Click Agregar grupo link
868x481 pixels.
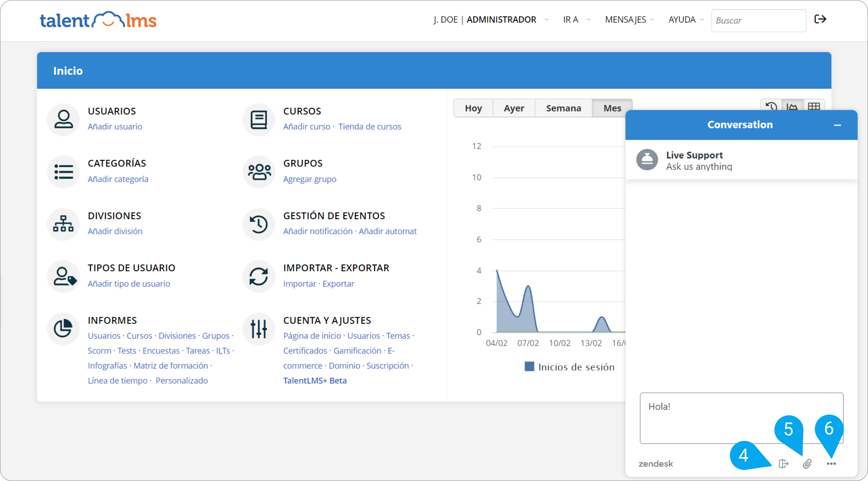310,179
